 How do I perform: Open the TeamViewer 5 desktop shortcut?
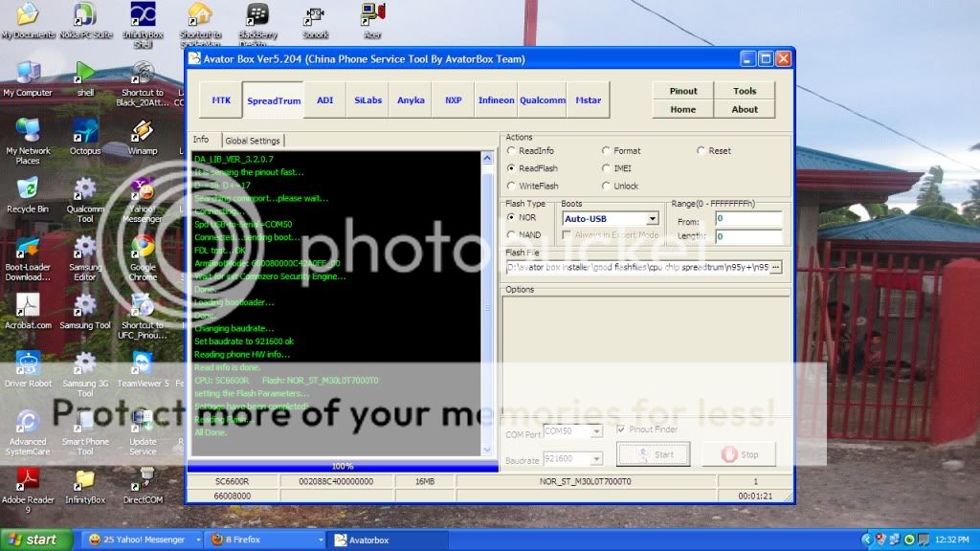tap(143, 364)
